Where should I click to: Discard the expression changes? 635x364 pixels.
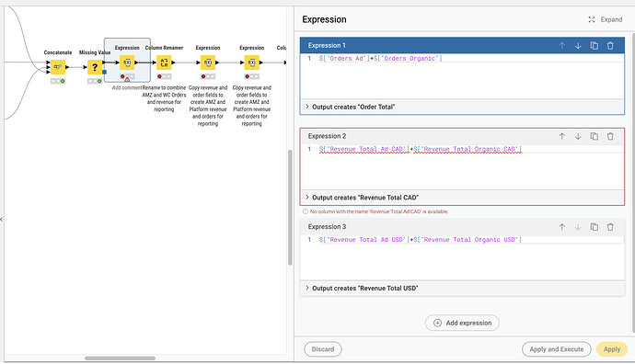[323, 349]
